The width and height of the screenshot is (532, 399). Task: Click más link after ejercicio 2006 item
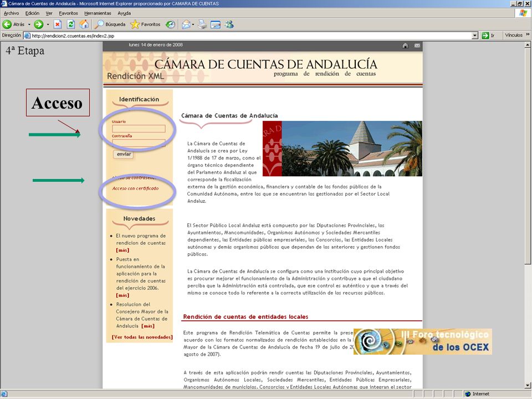click(122, 295)
